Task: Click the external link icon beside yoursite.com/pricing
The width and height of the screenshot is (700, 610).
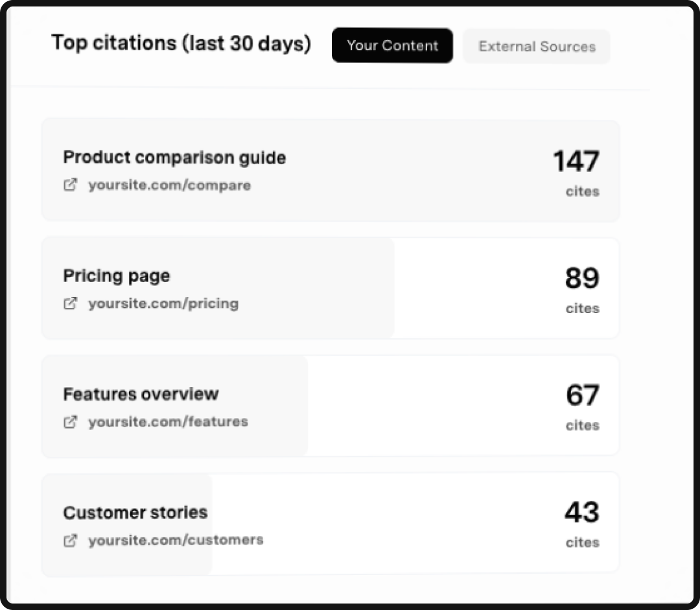Action: coord(70,303)
